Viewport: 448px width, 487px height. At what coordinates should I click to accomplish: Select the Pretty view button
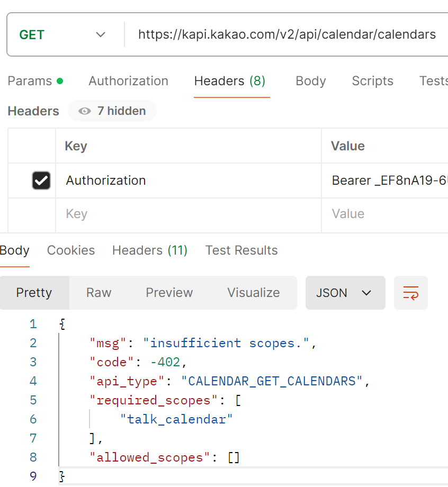(x=34, y=293)
